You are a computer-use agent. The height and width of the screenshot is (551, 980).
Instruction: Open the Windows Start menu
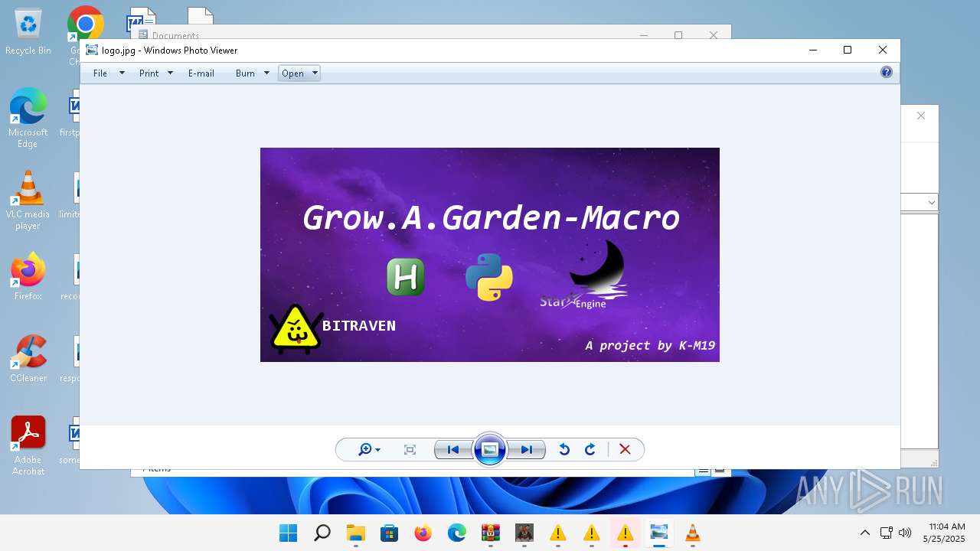(x=289, y=533)
